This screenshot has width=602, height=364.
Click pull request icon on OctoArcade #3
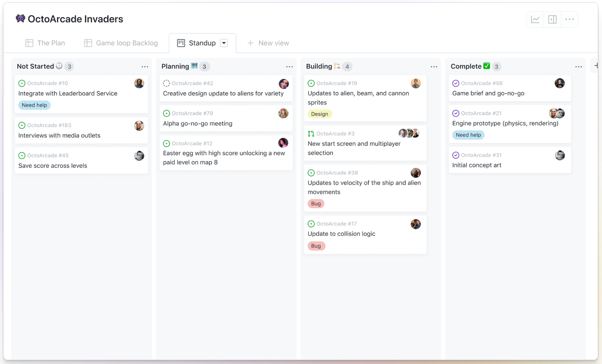tap(311, 134)
